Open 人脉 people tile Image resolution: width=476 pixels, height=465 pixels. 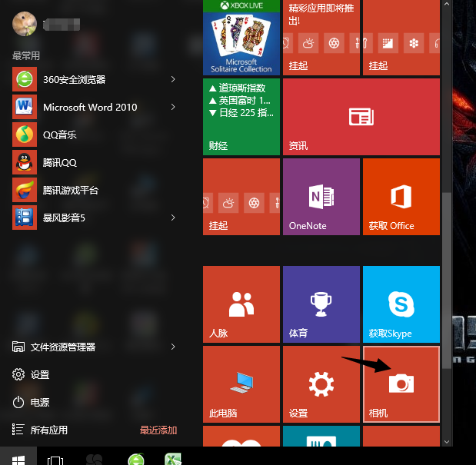tap(241, 304)
